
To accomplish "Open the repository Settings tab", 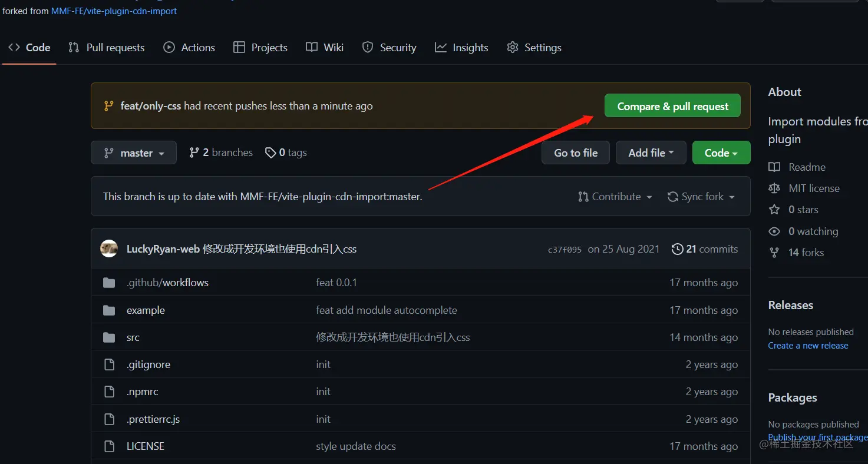I will click(x=534, y=48).
